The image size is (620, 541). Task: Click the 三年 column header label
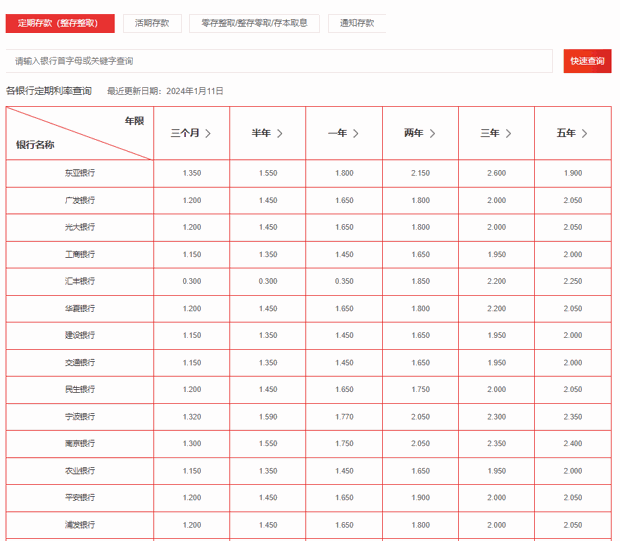490,133
